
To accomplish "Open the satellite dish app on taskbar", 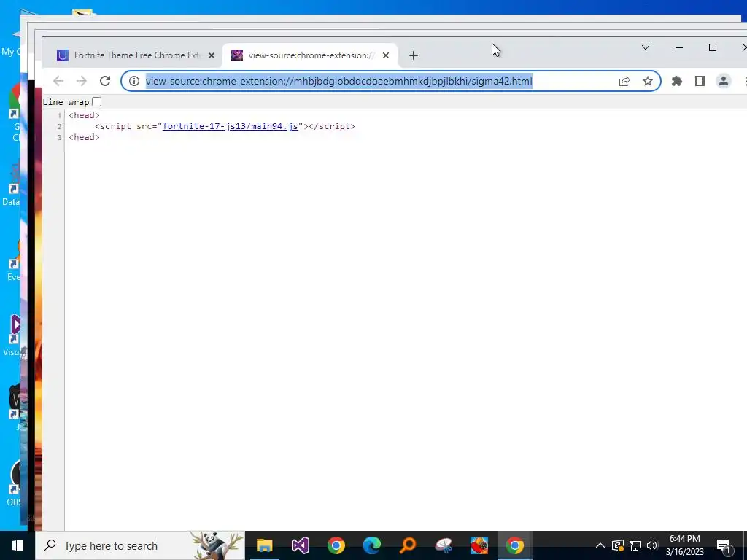I will tap(443, 545).
